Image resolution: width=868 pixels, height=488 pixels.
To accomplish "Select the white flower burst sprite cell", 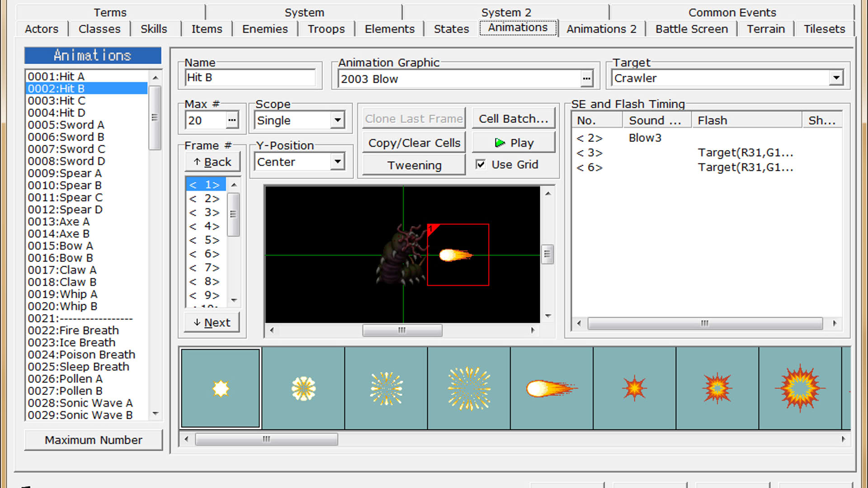I will pyautogui.click(x=303, y=388).
